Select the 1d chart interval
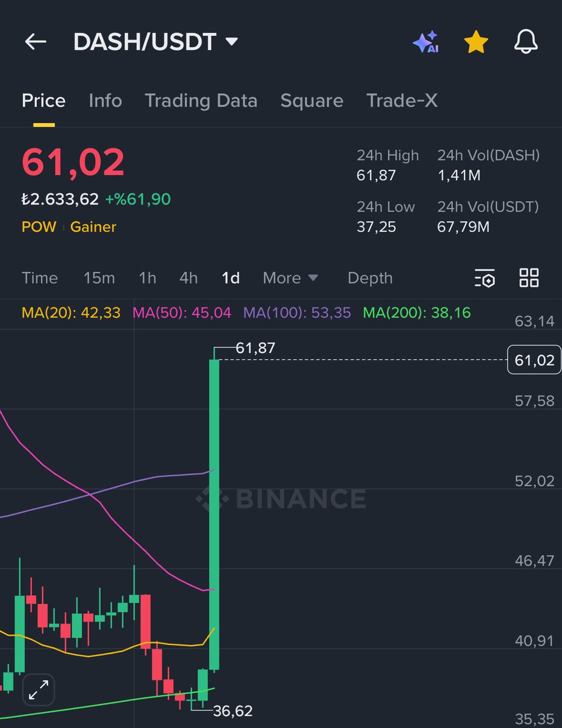The width and height of the screenshot is (562, 728). click(x=231, y=278)
